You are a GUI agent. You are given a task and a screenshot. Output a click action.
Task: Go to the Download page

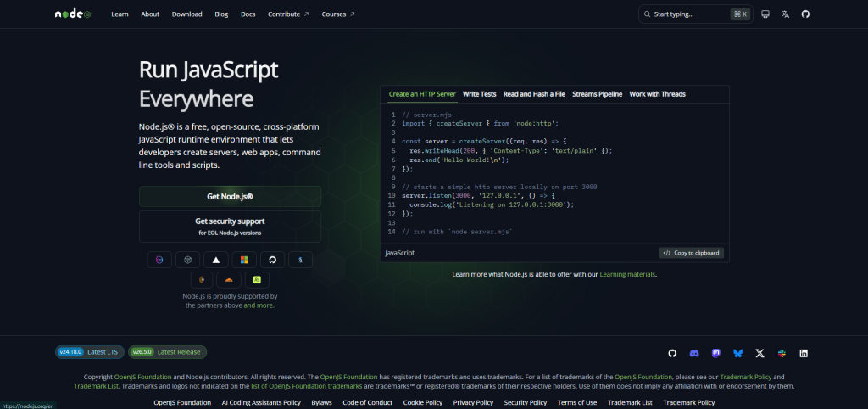187,14
